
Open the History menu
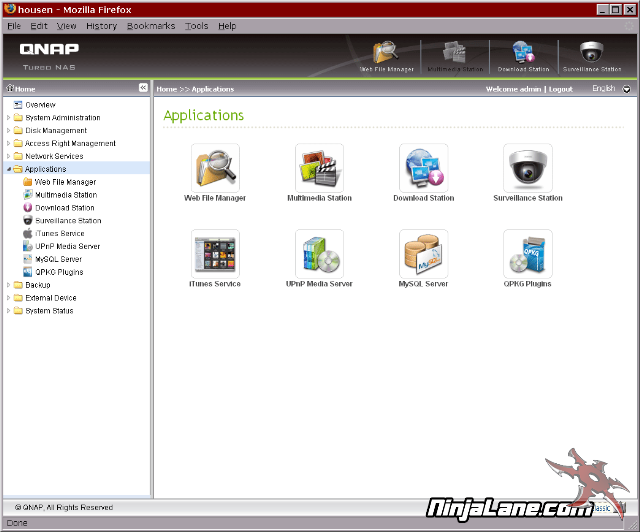[101, 26]
